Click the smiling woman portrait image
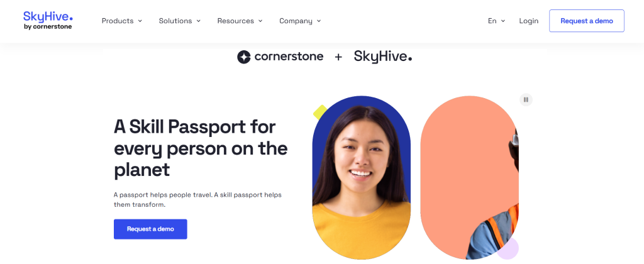The width and height of the screenshot is (644, 264). [x=362, y=177]
